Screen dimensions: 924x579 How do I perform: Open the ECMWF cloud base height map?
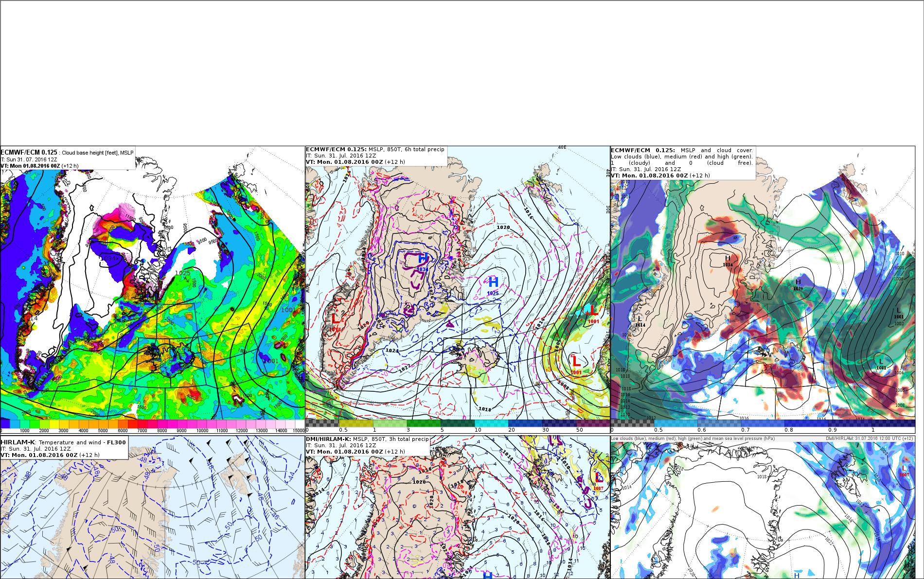click(x=152, y=289)
